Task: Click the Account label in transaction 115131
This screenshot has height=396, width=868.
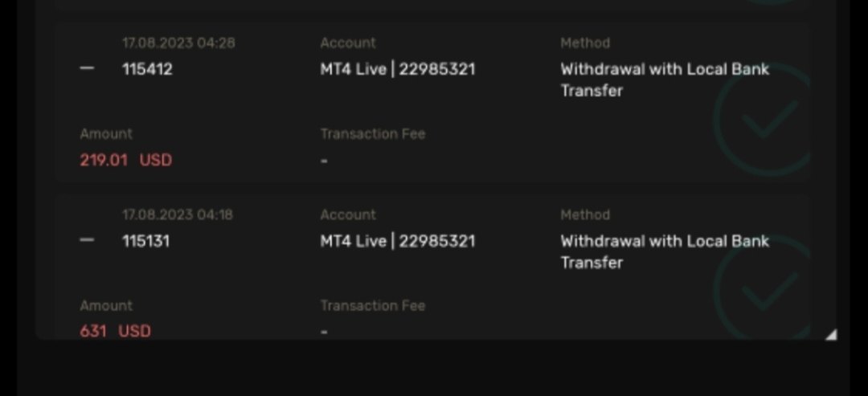Action: pos(347,215)
